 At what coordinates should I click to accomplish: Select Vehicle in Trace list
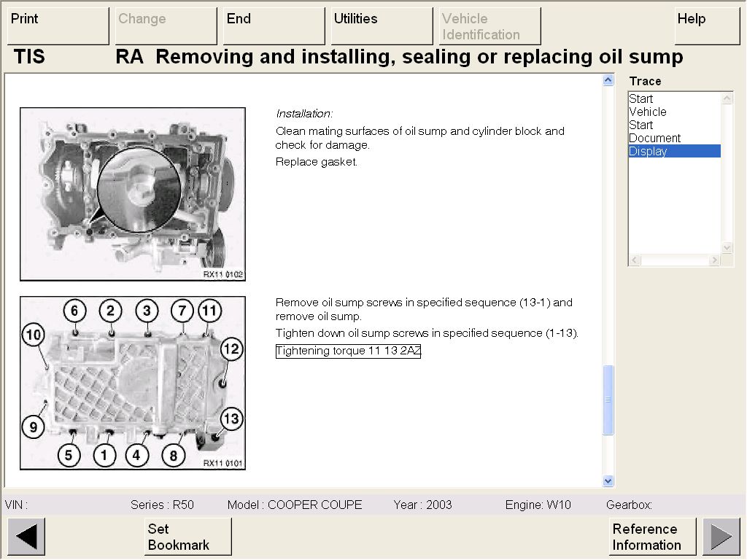(648, 112)
